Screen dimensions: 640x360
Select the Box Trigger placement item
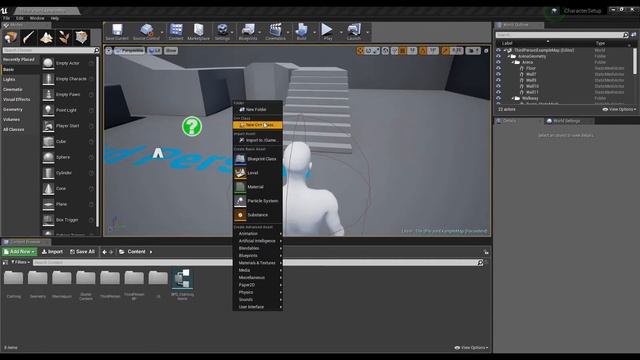68,220
